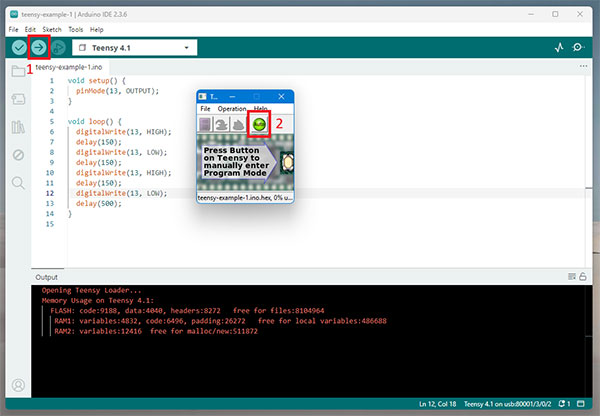The width and height of the screenshot is (600, 416).
Task: Click the Teensy Loader status bar hex filename
Action: (x=245, y=198)
